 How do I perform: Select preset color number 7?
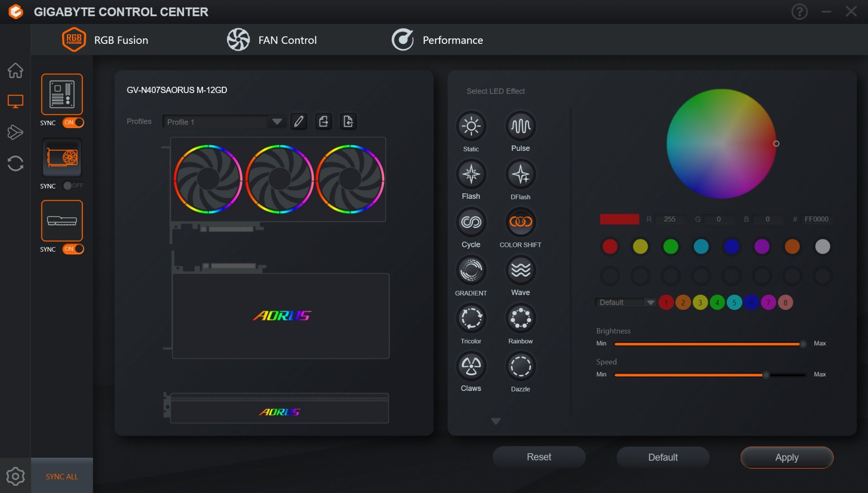(768, 302)
